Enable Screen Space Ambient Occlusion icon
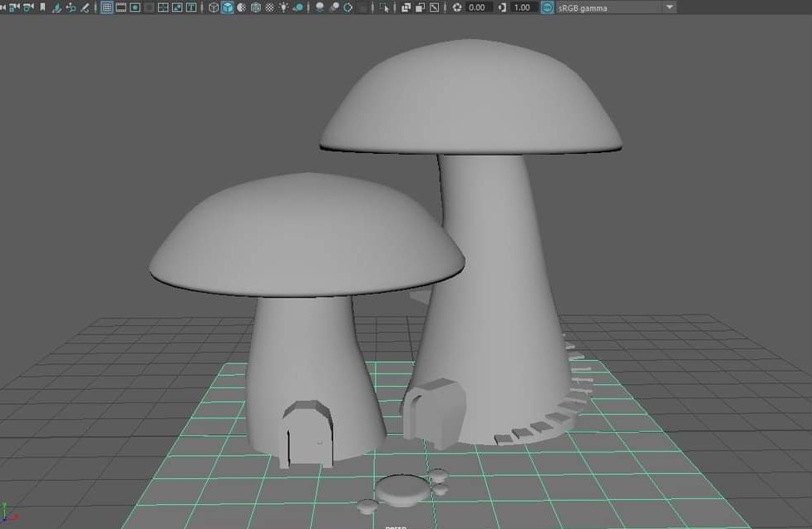Viewport: 812px width, 529px height. click(319, 7)
